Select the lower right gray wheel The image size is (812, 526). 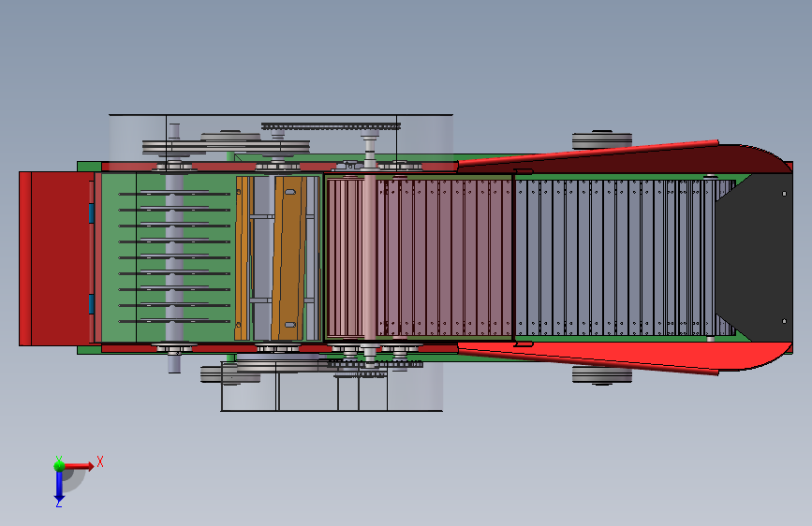pos(602,374)
